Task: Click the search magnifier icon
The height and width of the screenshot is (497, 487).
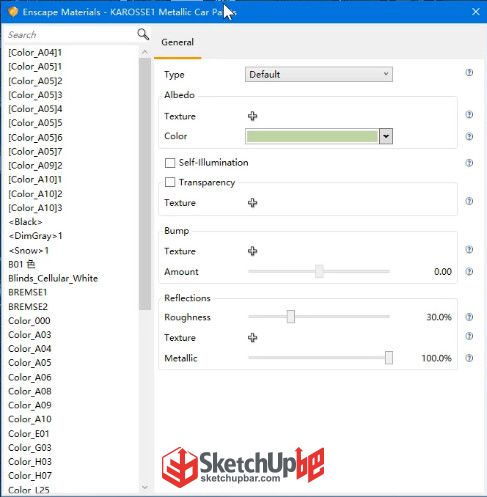Action: pos(143,34)
